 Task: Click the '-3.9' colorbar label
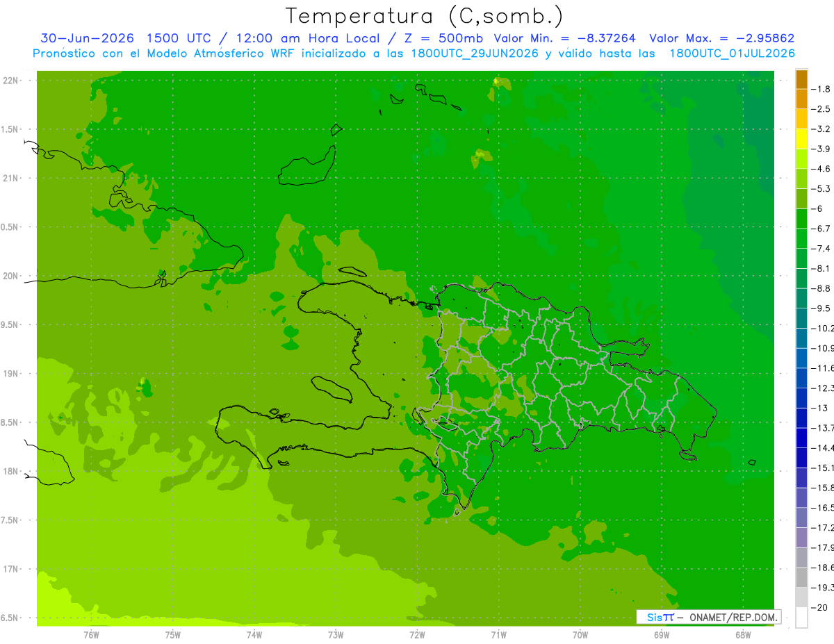tap(821, 149)
